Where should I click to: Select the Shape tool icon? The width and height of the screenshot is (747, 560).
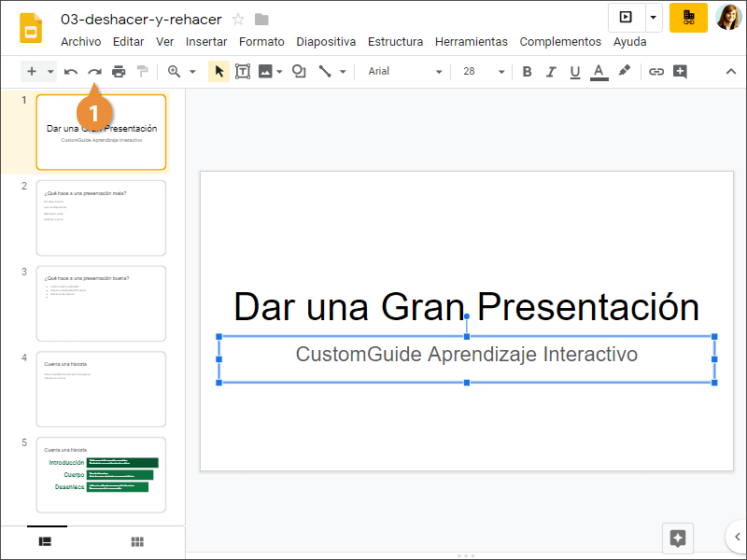tap(299, 72)
